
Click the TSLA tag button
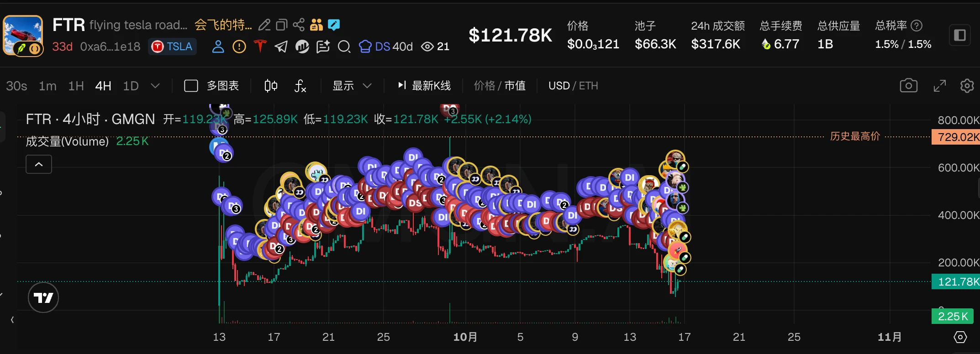172,47
